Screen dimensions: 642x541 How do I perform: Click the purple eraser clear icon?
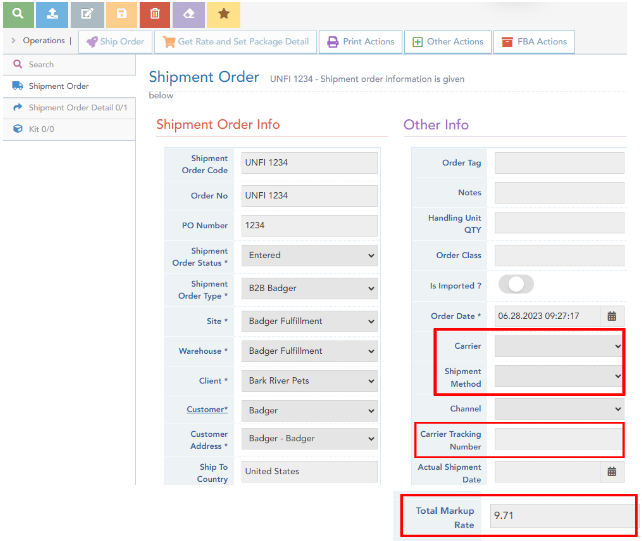190,14
